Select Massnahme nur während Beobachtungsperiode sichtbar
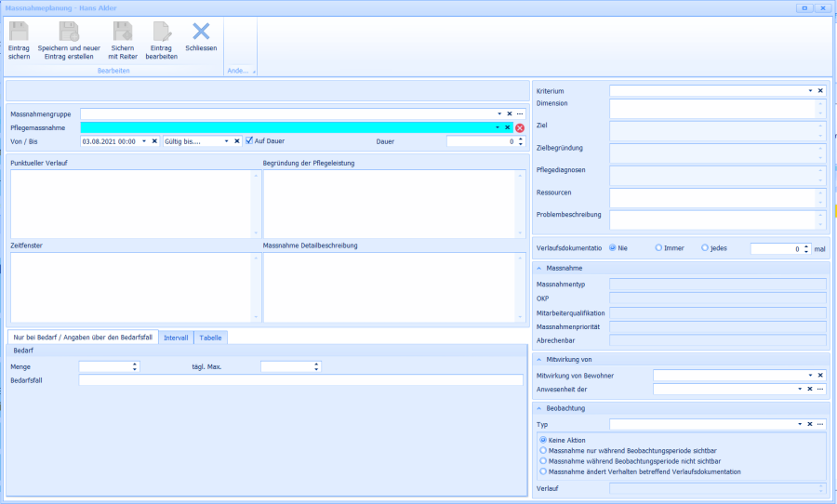Screen dimensions: 837x504 (x=543, y=450)
